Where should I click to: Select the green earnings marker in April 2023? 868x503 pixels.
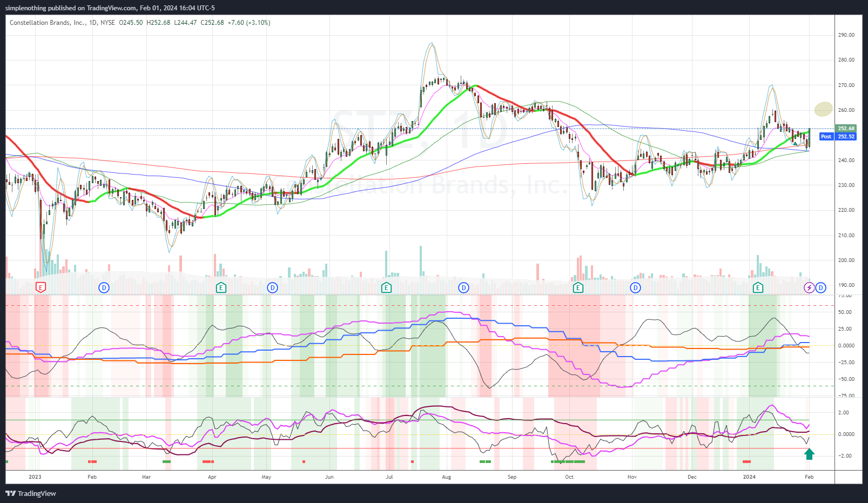[221, 287]
